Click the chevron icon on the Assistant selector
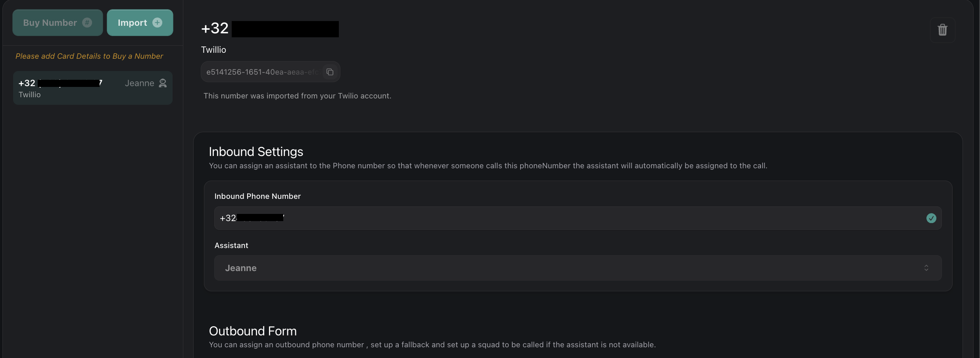The width and height of the screenshot is (980, 358). click(926, 268)
